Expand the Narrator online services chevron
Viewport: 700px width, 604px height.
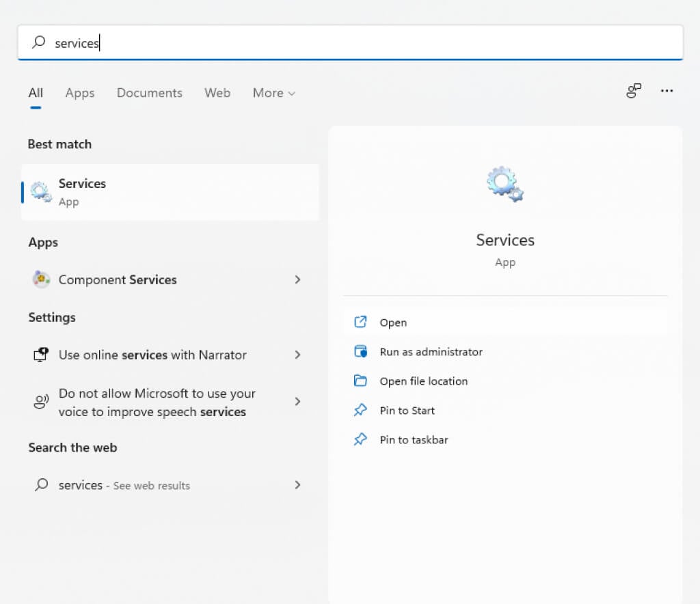[x=297, y=355]
